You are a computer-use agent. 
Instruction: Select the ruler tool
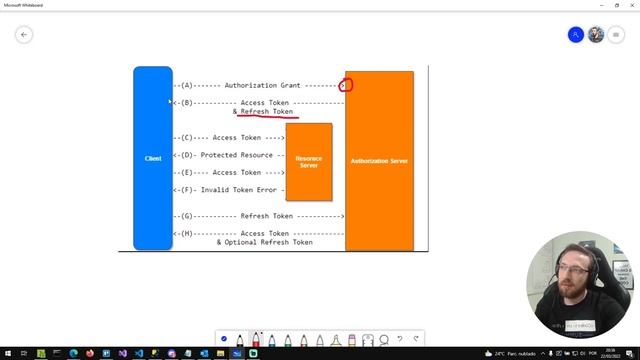(x=368, y=340)
